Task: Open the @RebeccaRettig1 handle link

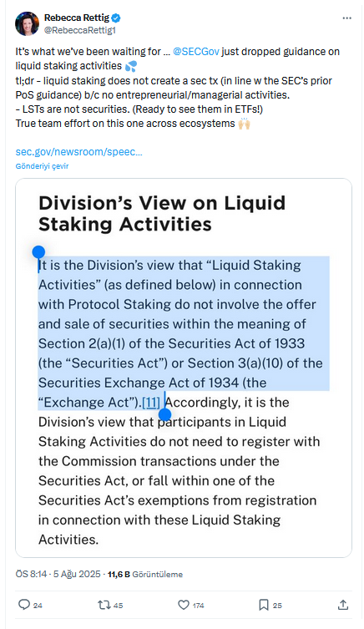Action: coord(80,30)
